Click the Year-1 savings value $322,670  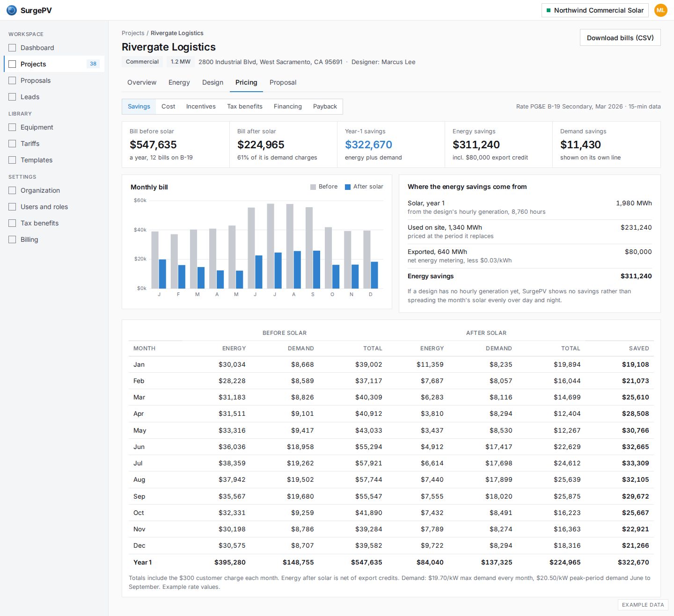pyautogui.click(x=368, y=145)
